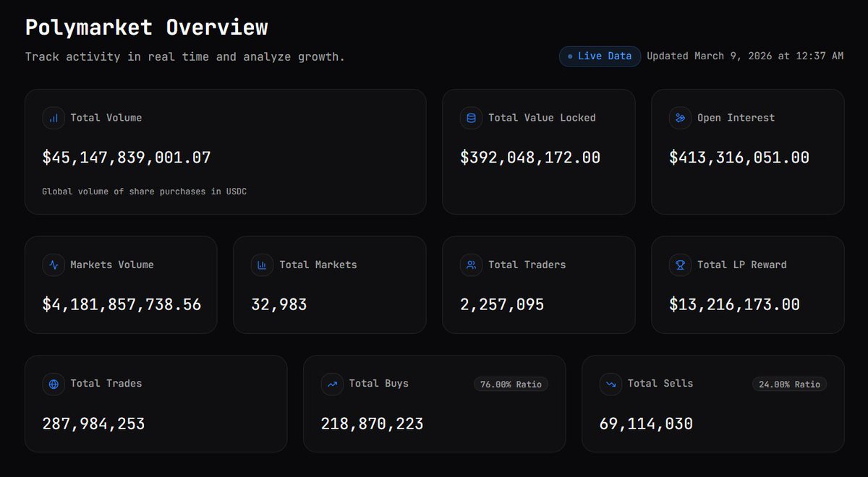Click the Total Sells label
Screen dimensions: 868x477
coord(660,384)
